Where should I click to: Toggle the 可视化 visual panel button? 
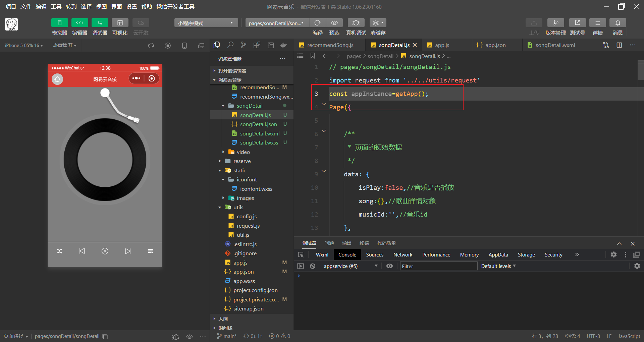click(120, 23)
